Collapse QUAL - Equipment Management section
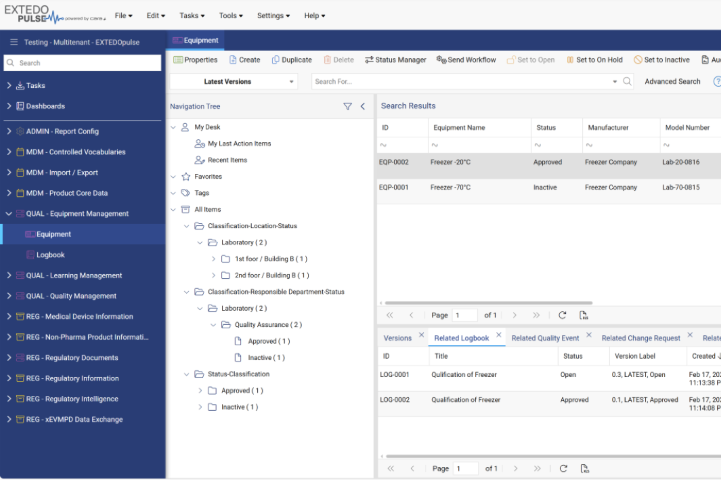Viewport: 721px width, 480px height. tap(9, 213)
